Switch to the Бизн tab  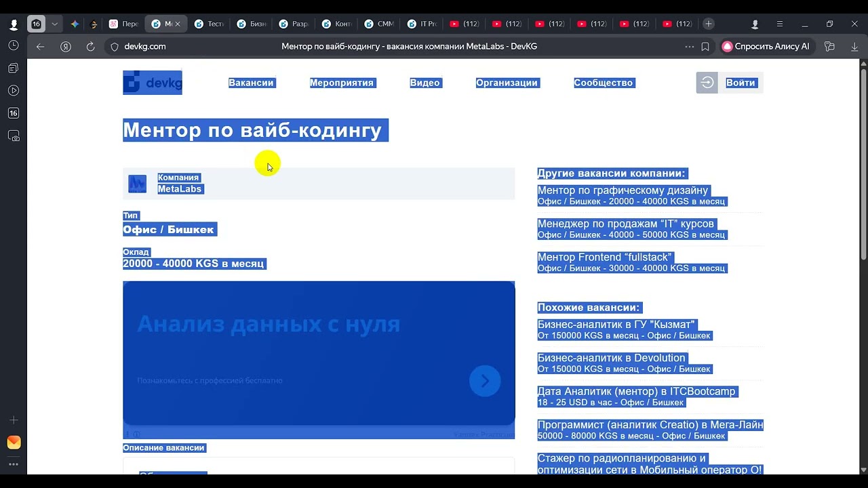[x=252, y=24]
